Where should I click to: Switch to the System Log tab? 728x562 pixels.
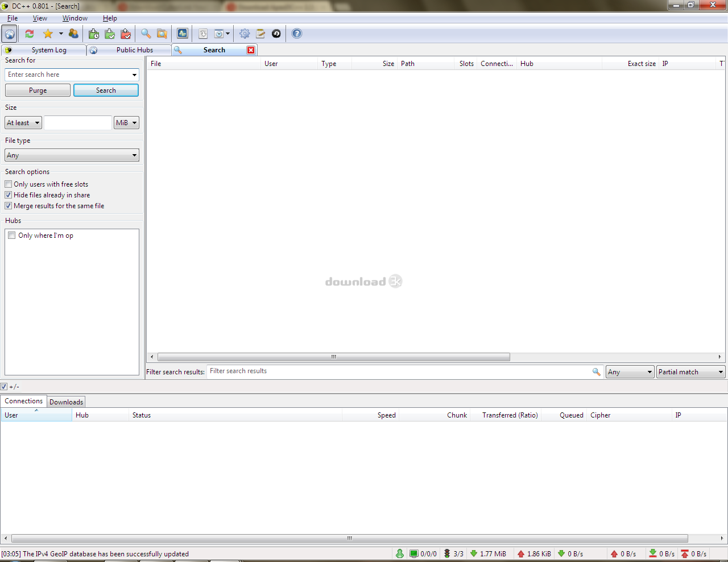click(44, 50)
